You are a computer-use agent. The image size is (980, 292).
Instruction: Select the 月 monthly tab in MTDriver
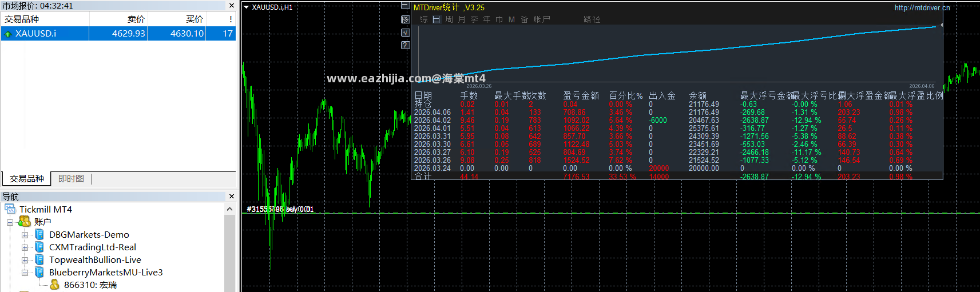(x=462, y=19)
